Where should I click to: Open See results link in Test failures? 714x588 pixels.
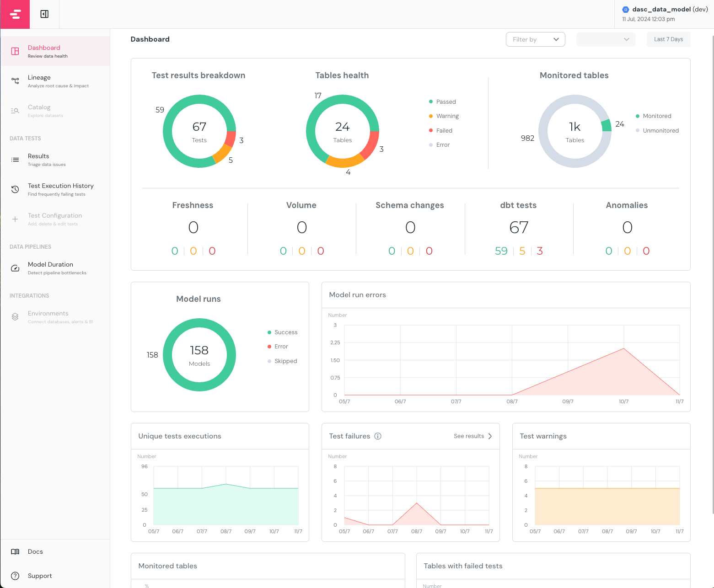click(472, 436)
